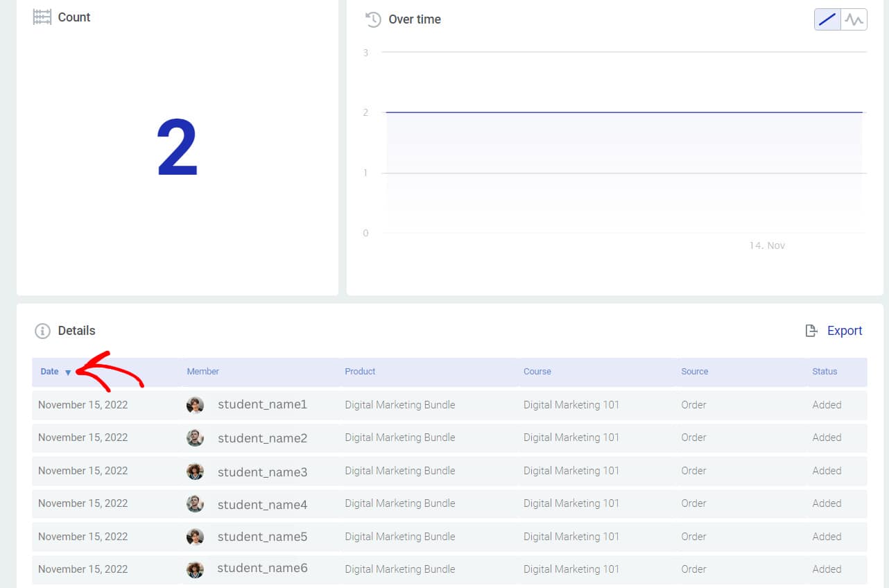Click Digital Marketing 101 in student_name5 row
The image size is (889, 588).
pos(571,537)
